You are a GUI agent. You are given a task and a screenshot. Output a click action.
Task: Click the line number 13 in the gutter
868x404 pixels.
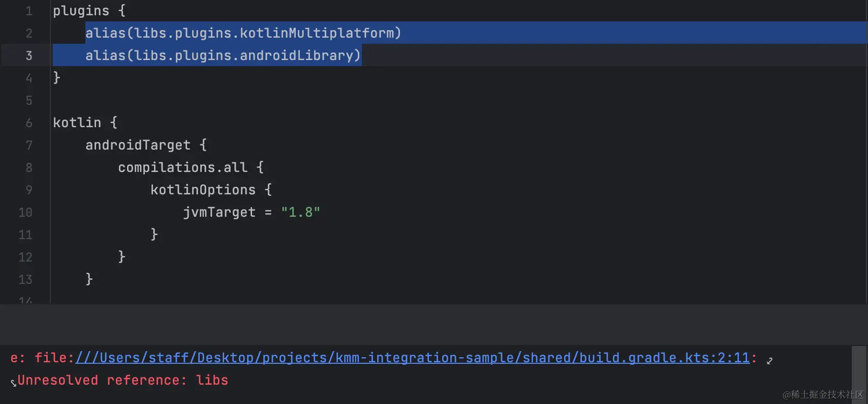click(x=25, y=279)
